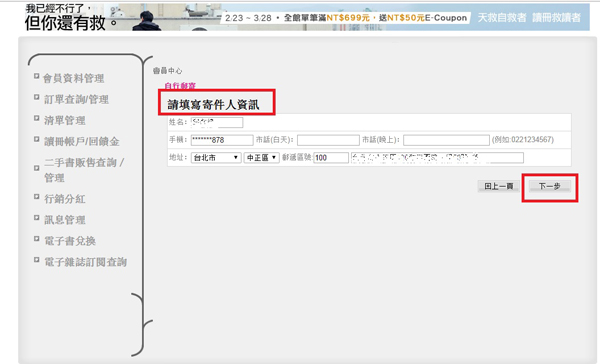Click the 會員中心 breadcrumb text
This screenshot has height=364, width=600.
(168, 71)
